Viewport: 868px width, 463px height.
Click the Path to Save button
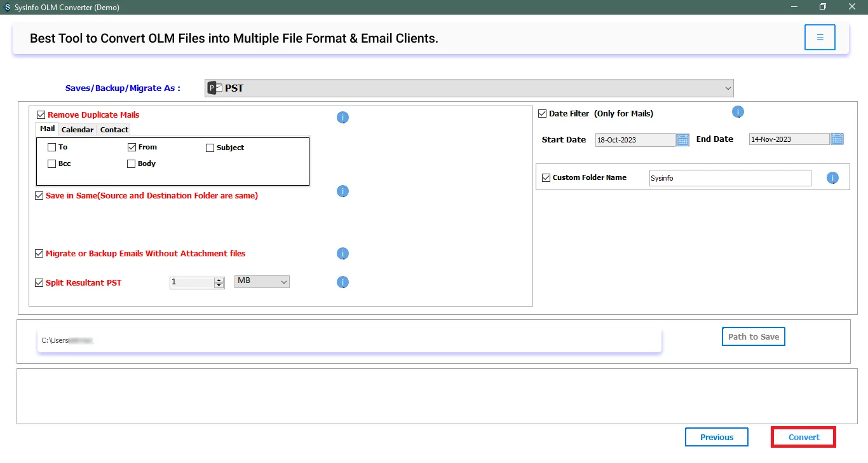[x=753, y=337]
